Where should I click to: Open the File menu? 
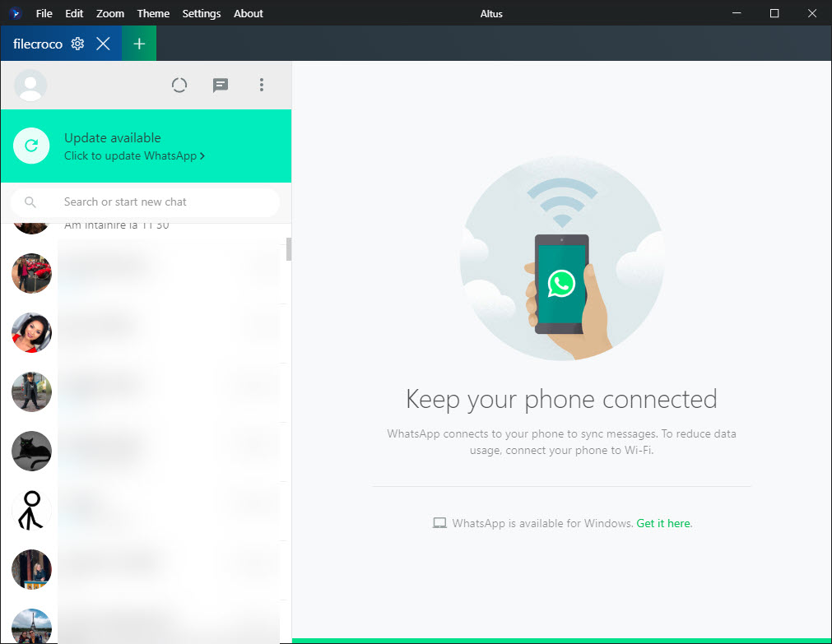click(x=44, y=13)
